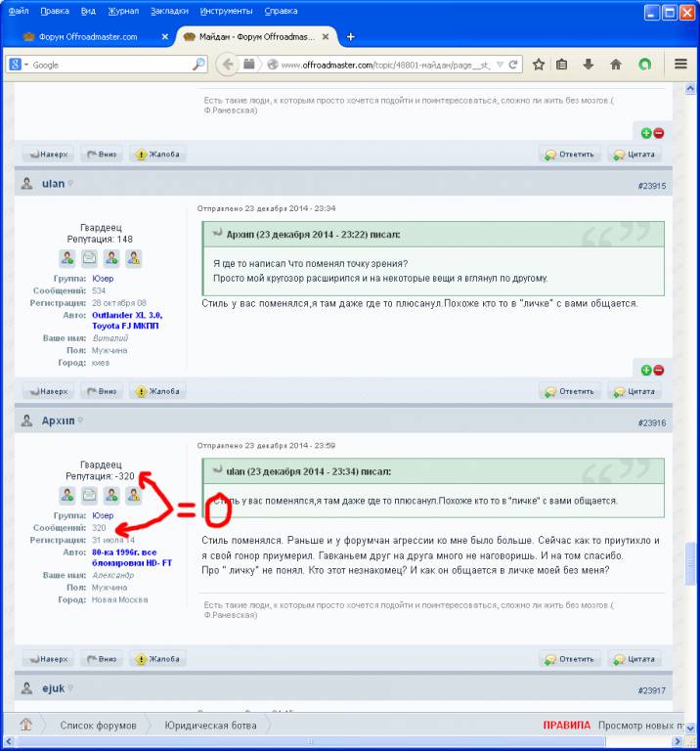
Task: Click in the Google search field
Action: tap(108, 65)
